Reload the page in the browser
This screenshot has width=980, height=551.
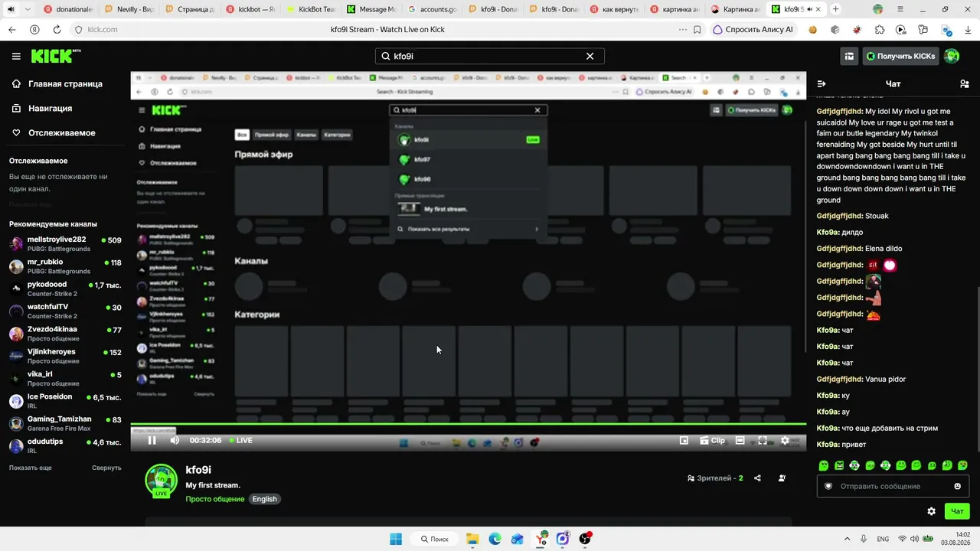click(57, 30)
